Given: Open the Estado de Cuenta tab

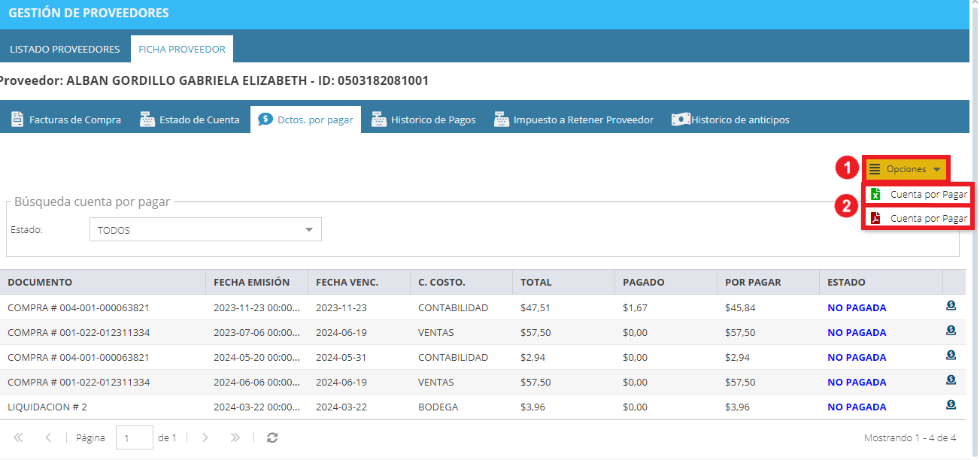Looking at the screenshot, I should (190, 120).
